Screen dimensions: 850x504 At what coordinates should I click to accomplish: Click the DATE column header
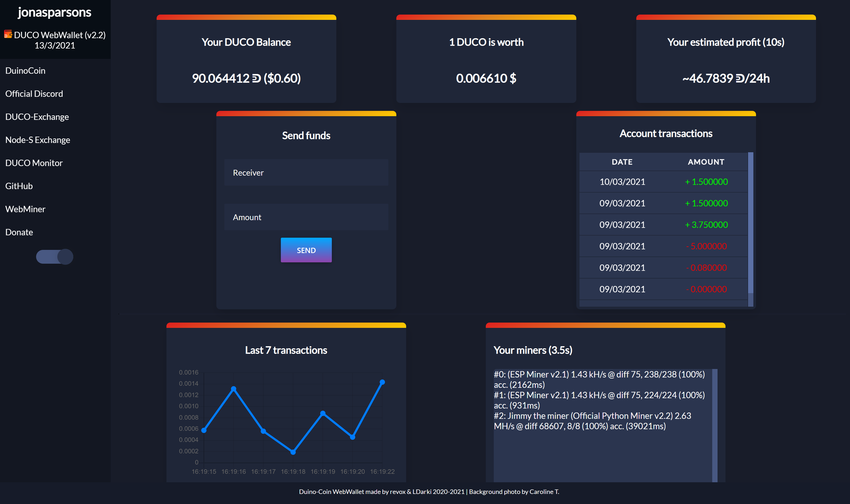click(622, 162)
